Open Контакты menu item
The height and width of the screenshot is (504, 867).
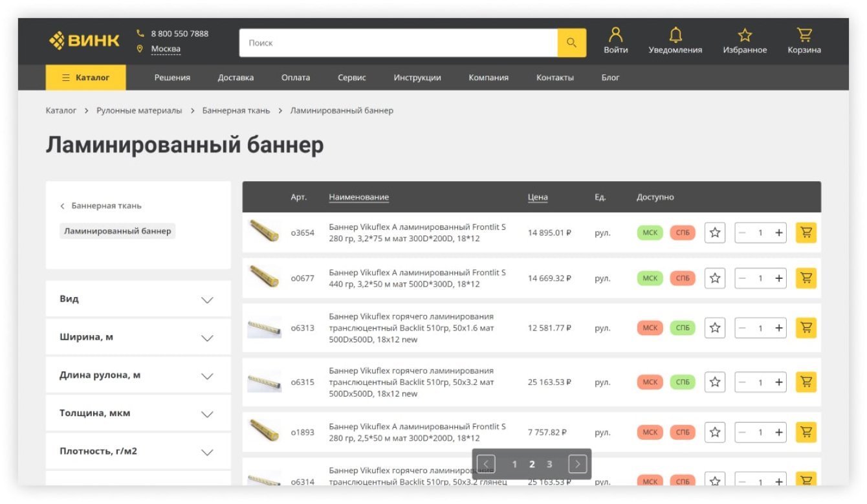point(555,78)
